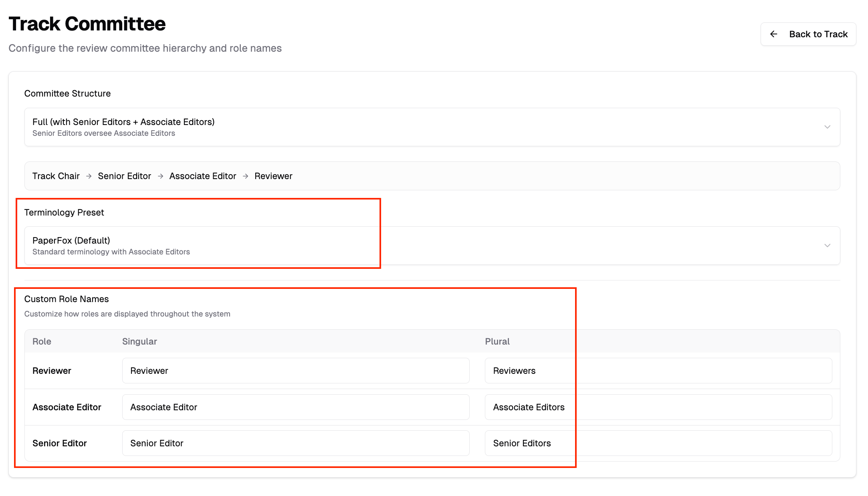The image size is (868, 496).
Task: Edit the Associate Editors plural field
Action: [658, 407]
